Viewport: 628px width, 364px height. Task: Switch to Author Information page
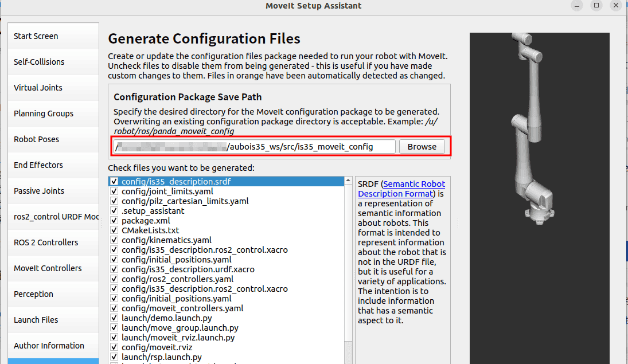(x=49, y=346)
